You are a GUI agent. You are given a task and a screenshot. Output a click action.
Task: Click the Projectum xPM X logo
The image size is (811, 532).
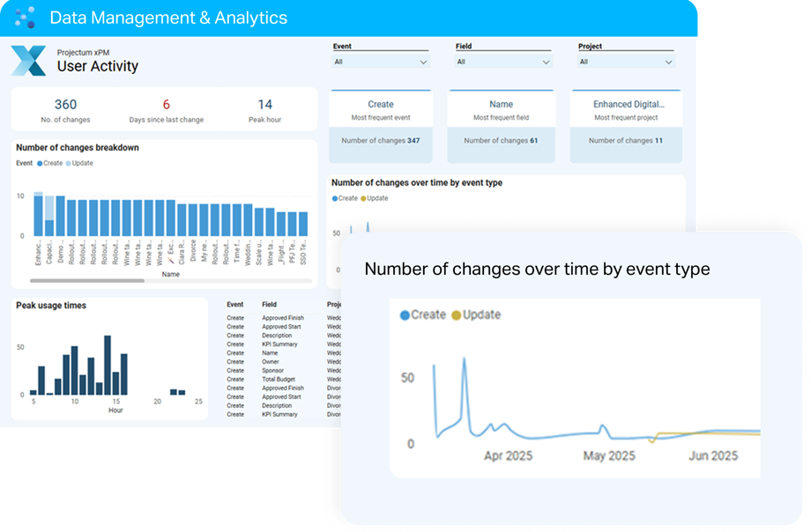coord(28,61)
